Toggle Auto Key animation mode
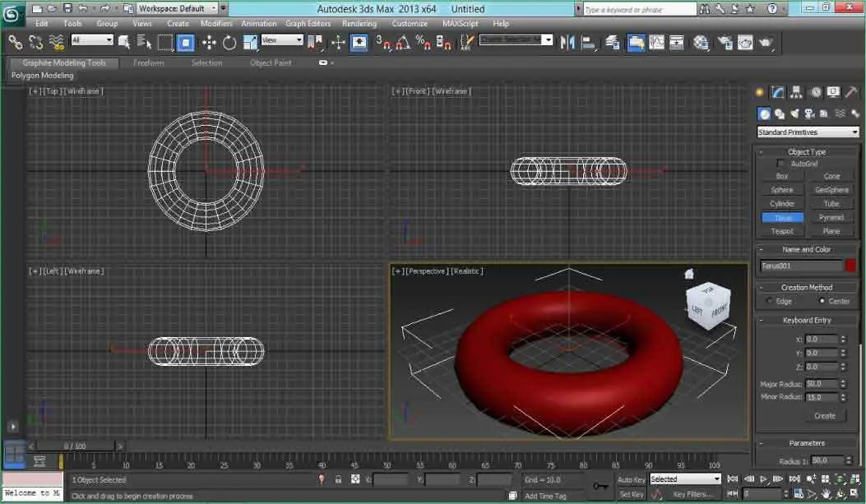The width and height of the screenshot is (866, 504). tap(632, 479)
